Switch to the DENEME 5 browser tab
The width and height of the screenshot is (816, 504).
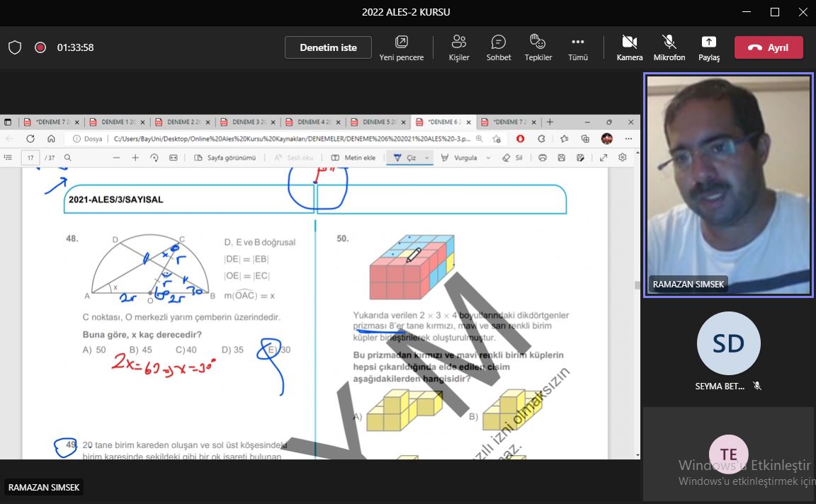pos(378,122)
